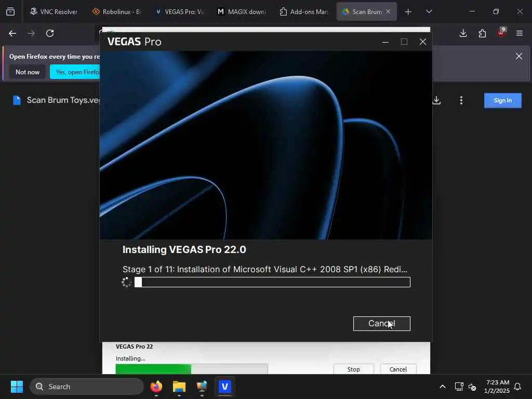Open the Firefox View icon

click(x=10, y=12)
